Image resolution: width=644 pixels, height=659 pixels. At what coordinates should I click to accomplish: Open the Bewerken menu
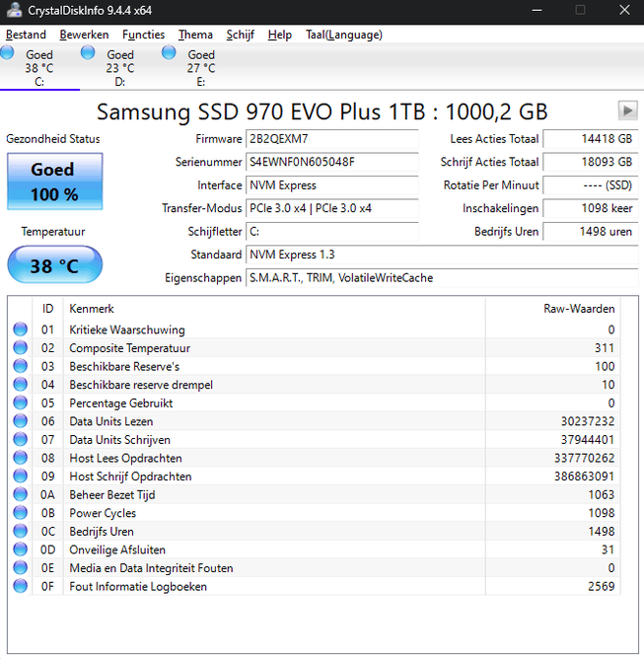click(84, 35)
